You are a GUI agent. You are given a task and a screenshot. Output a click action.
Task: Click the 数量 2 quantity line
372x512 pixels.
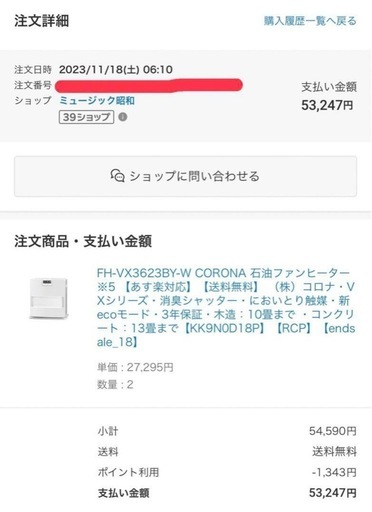tap(115, 385)
